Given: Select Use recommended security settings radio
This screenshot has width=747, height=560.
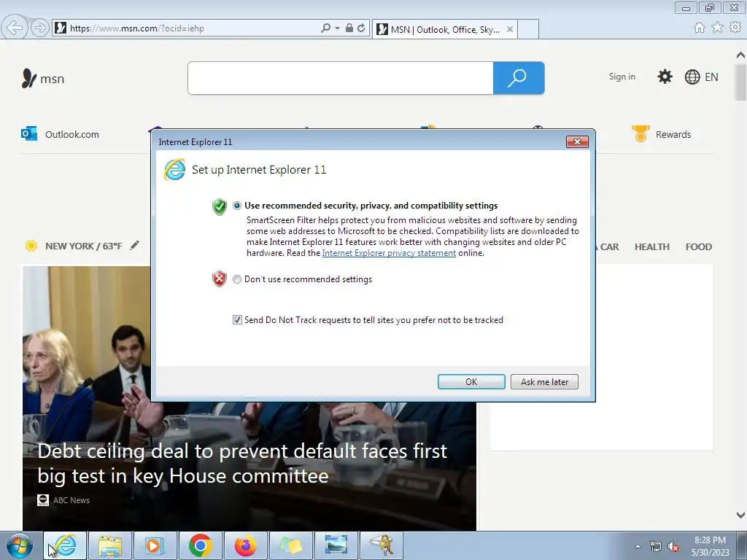Looking at the screenshot, I should coord(237,206).
